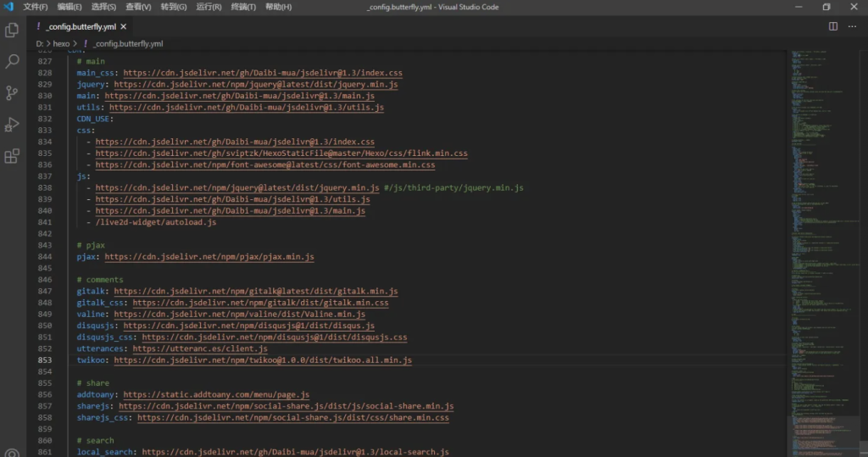
Task: Open the 终端(T) menu
Action: pyautogui.click(x=244, y=7)
